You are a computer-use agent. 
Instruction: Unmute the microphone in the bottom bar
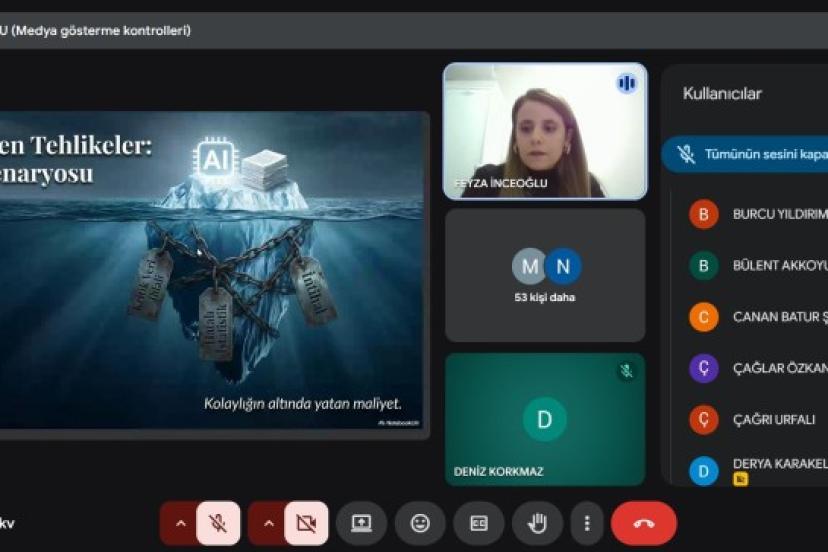pos(218,523)
